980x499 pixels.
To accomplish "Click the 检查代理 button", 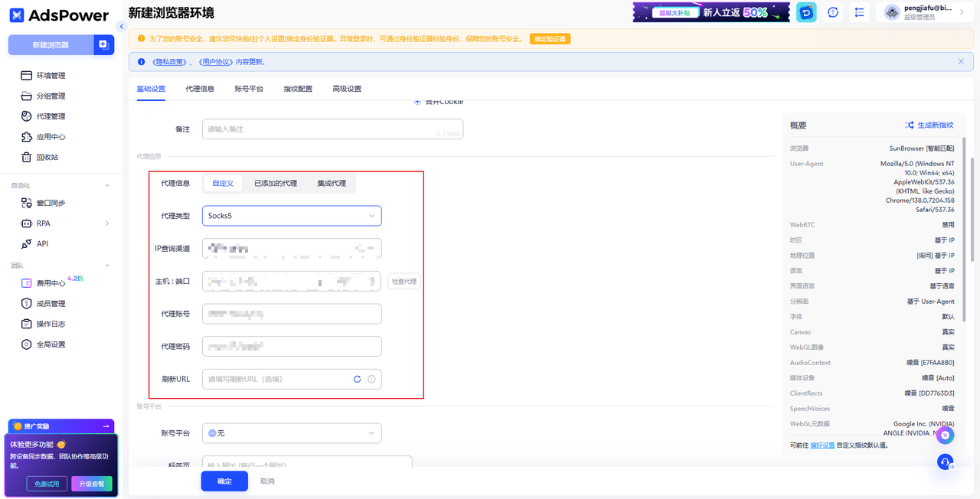I will click(404, 282).
